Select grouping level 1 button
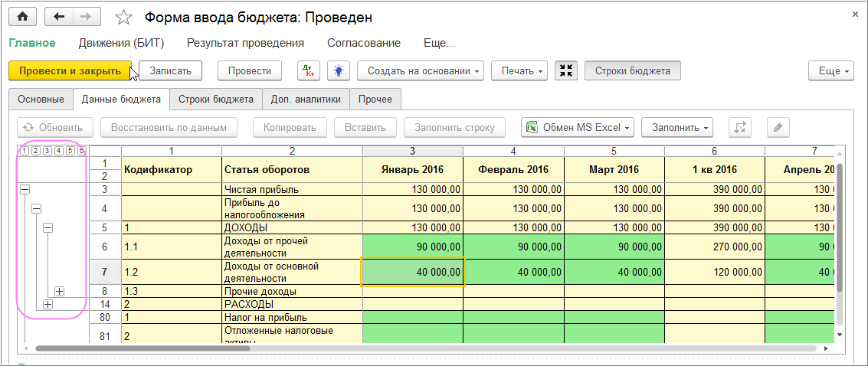This screenshot has height=366, width=868. click(24, 151)
